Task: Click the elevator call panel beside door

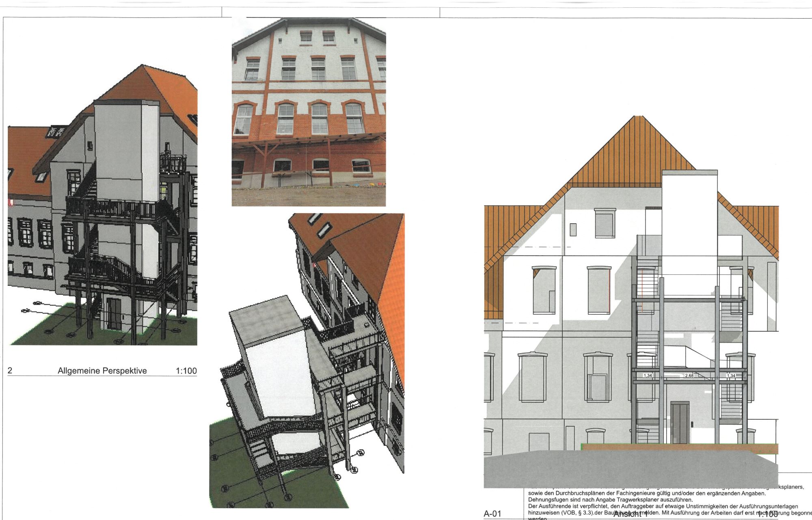Action: pos(691,424)
